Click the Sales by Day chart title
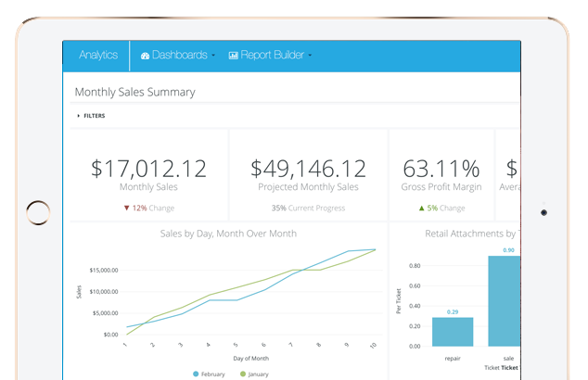Viewport: 588px width, 380px height. (228, 234)
